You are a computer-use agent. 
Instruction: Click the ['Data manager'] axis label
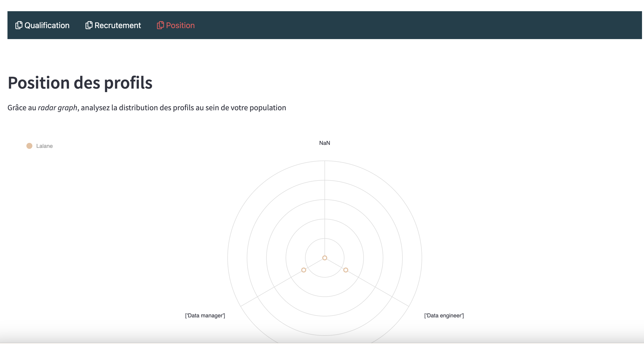coord(205,316)
